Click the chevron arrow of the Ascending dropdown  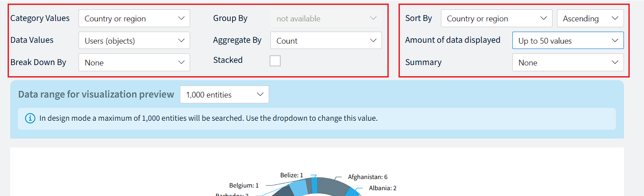(615, 18)
